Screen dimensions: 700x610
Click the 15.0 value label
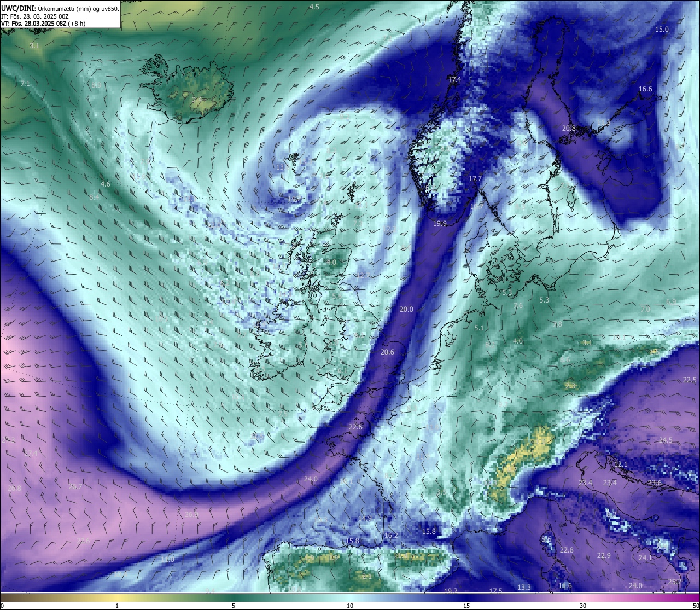(662, 30)
